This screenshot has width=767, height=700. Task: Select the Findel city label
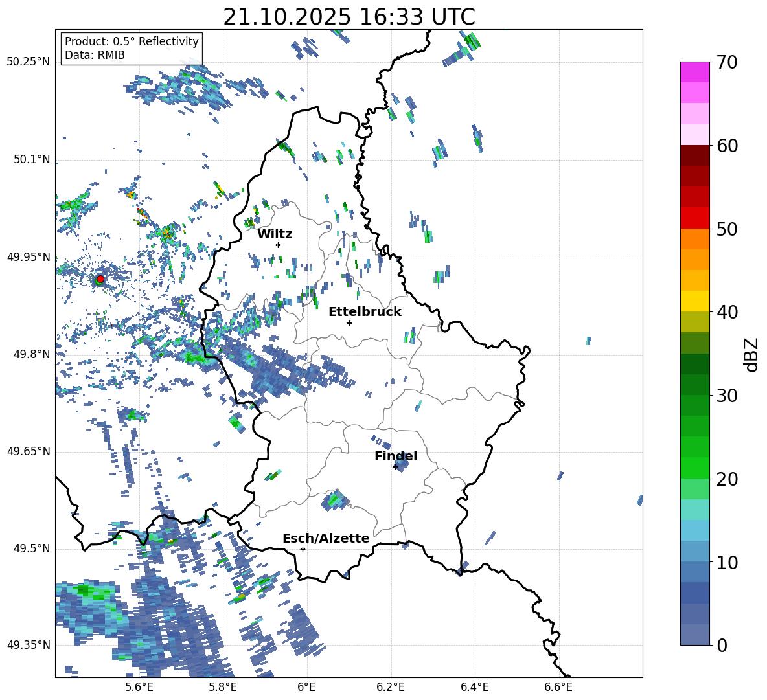coord(396,456)
